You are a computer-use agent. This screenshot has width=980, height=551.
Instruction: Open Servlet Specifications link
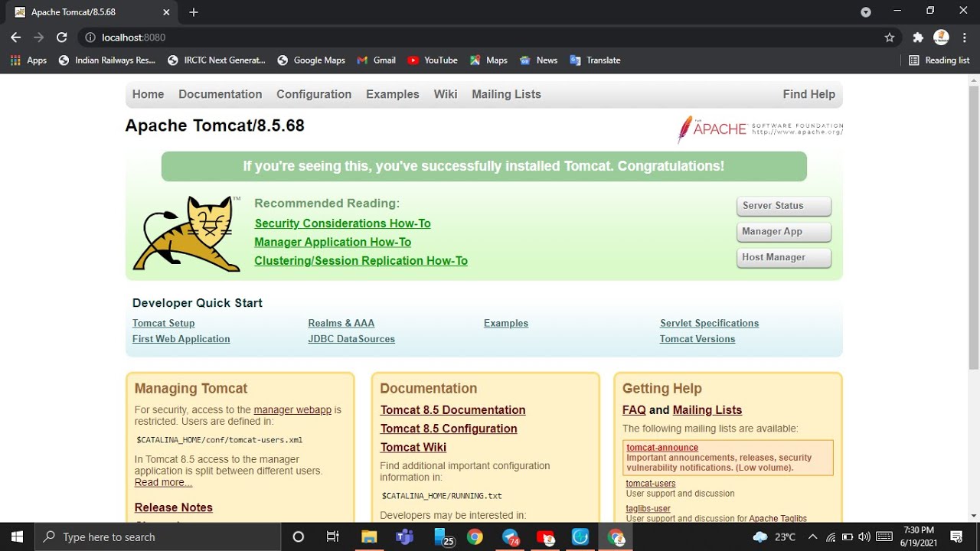709,323
